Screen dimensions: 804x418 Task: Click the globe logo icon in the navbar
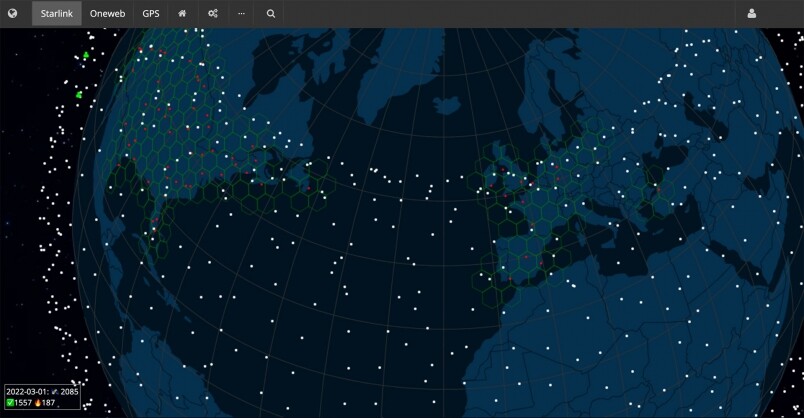12,13
